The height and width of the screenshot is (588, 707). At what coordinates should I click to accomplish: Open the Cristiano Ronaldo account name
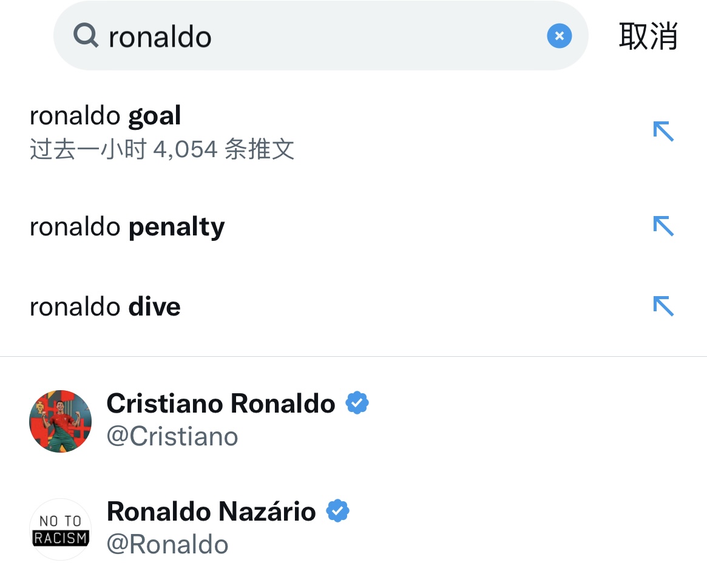(x=221, y=404)
